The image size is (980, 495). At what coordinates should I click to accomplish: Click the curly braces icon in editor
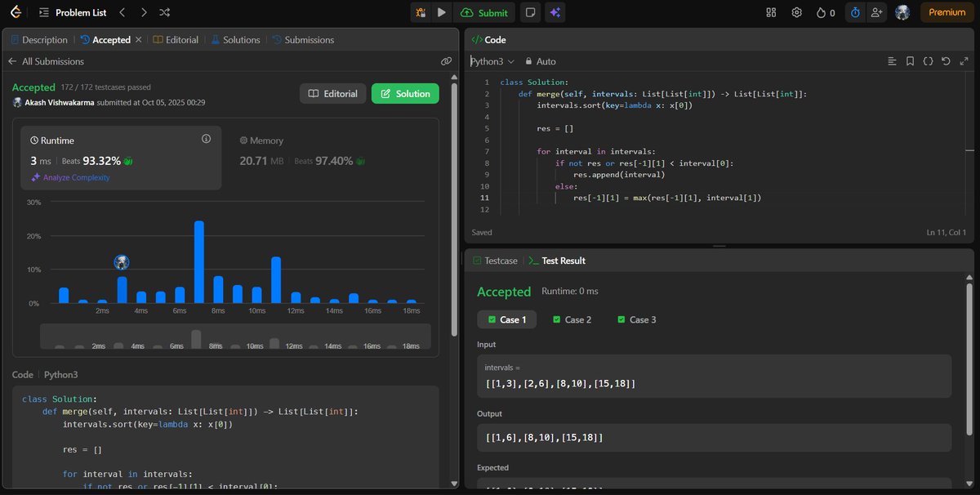click(928, 61)
